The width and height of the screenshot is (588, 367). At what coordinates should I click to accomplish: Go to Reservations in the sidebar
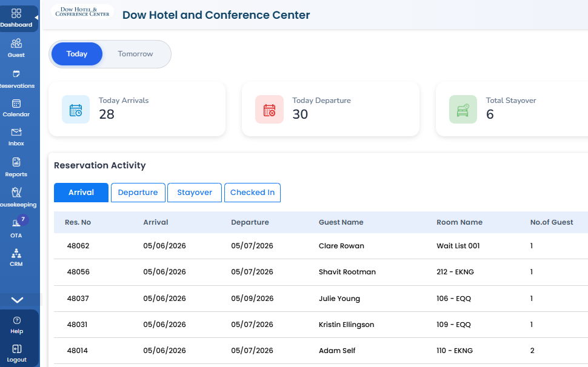17,79
